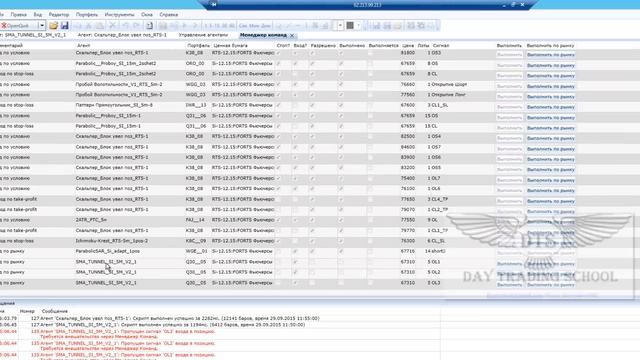The image size is (640, 360).
Task: Toggle Выполняется checkbox in the OS3 signal row
Action: coord(370,53)
